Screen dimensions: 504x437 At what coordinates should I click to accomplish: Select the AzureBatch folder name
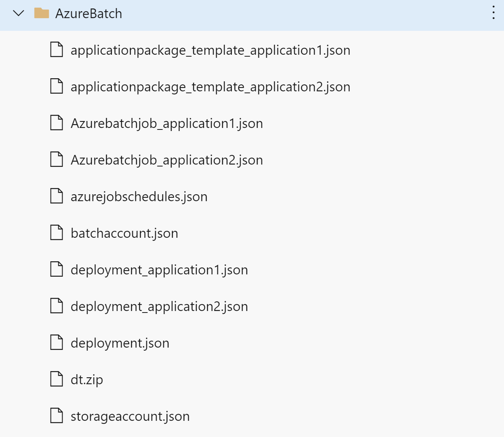tap(89, 13)
